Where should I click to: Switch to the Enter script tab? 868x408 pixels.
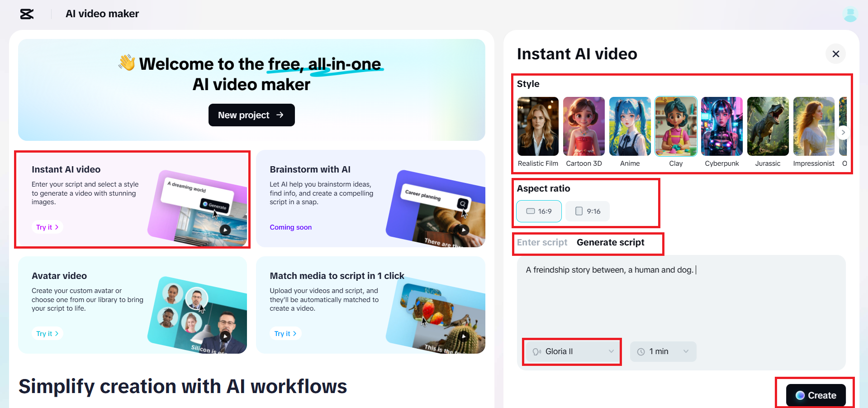click(542, 242)
